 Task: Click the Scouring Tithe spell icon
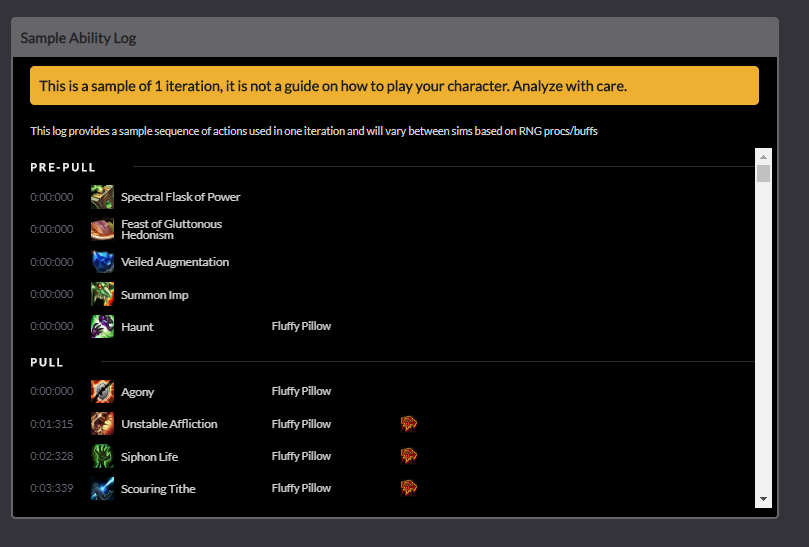click(x=102, y=489)
